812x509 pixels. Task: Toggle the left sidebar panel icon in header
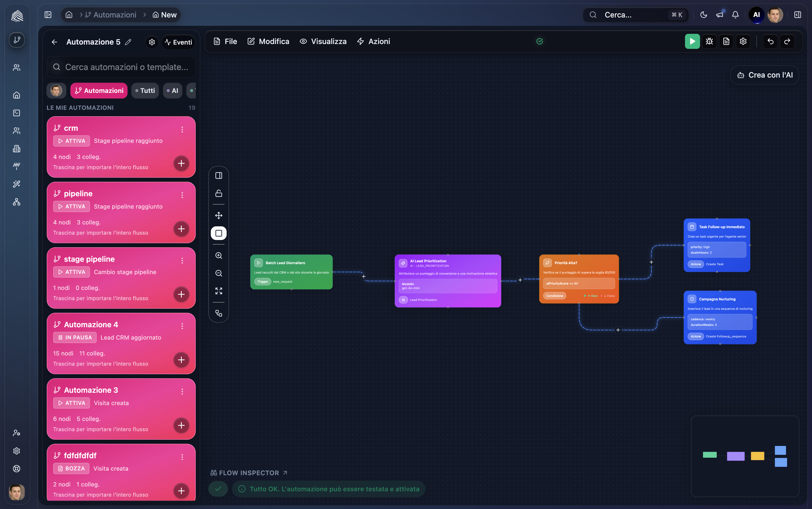tap(48, 15)
